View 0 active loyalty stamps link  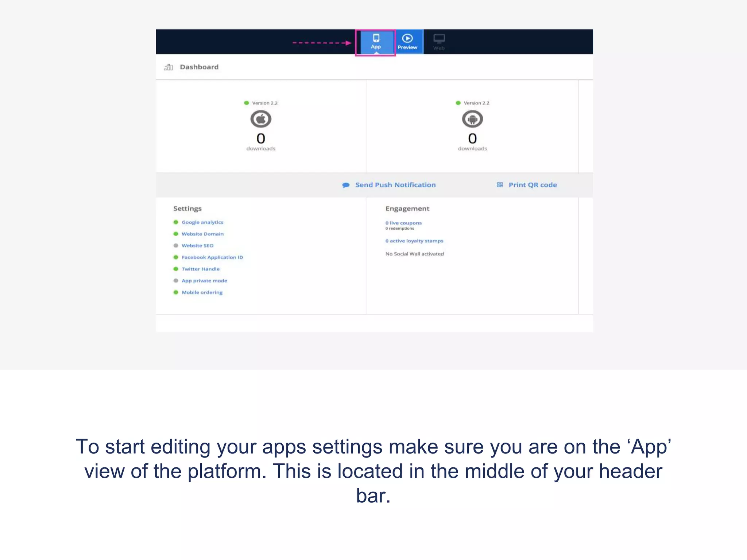414,241
